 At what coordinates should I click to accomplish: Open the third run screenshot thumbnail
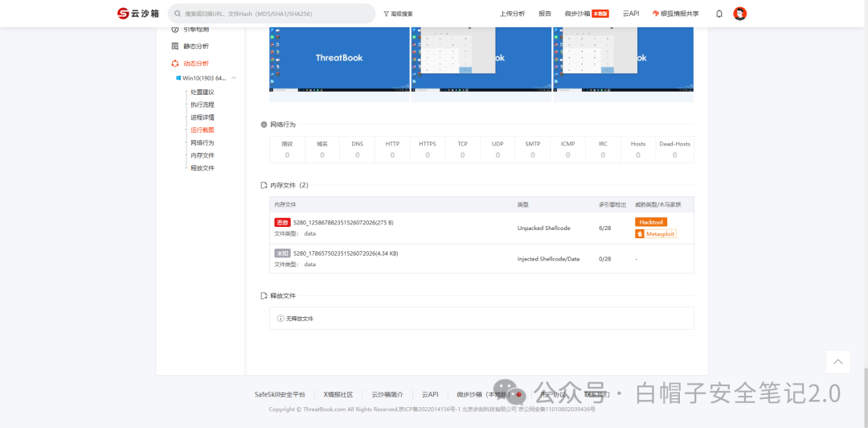click(624, 60)
